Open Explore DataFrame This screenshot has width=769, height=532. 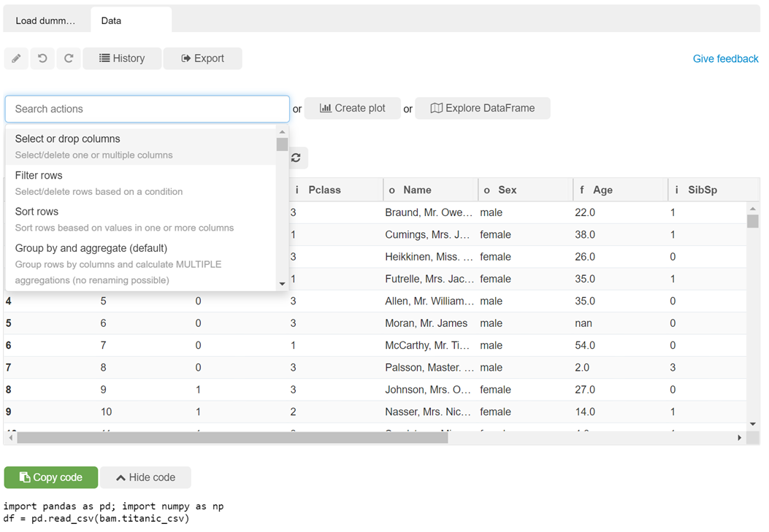point(482,108)
